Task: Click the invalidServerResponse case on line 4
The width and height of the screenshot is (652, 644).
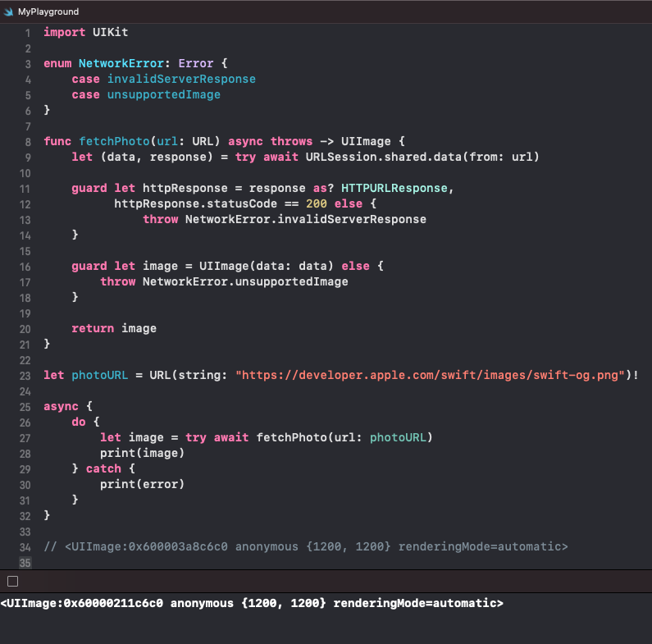Action: [x=181, y=79]
